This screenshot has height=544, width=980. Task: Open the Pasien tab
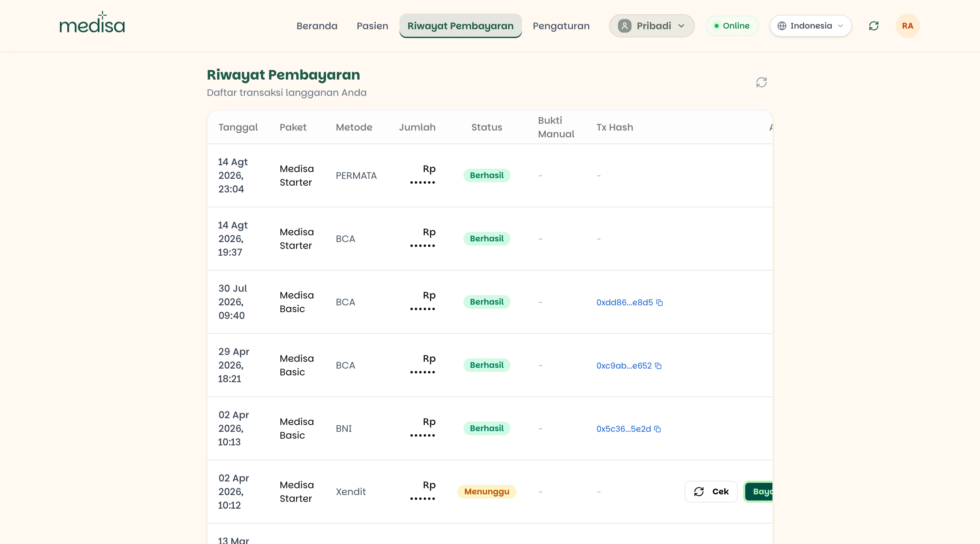click(373, 26)
